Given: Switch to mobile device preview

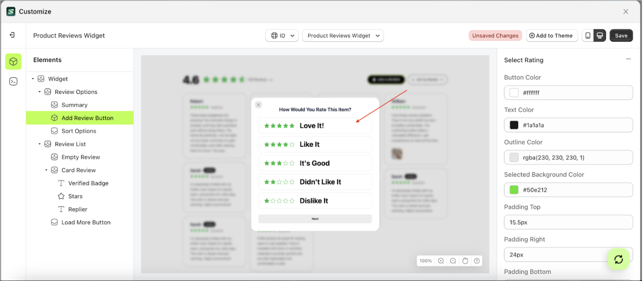Looking at the screenshot, I should tap(588, 35).
